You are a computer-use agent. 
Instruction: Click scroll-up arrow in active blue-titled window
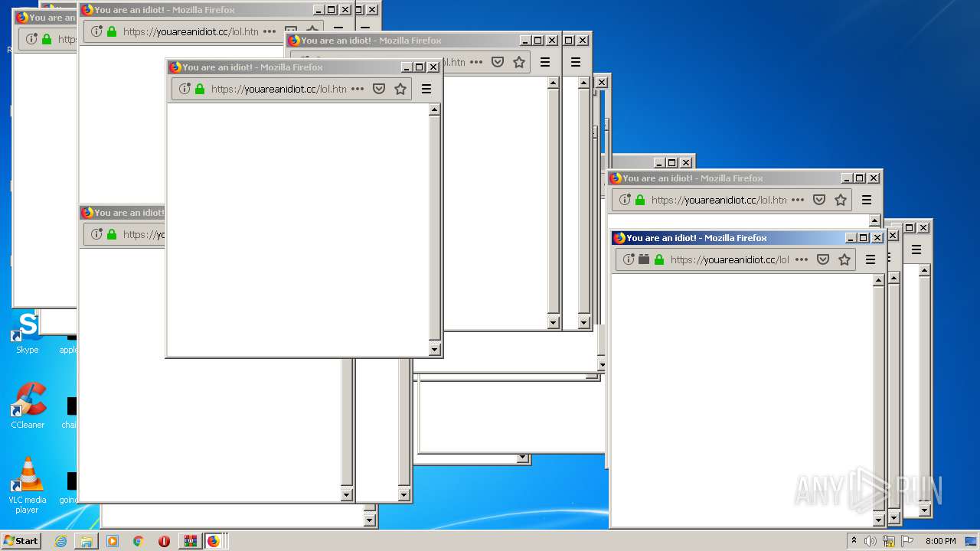[878, 281]
